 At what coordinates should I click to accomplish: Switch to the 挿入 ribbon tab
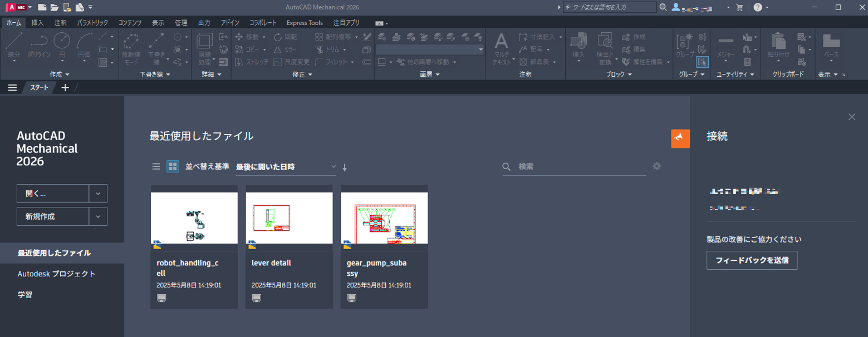click(x=37, y=23)
